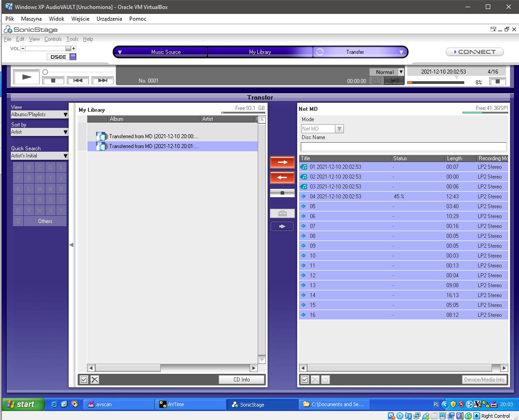Open the File menu
519x420 pixels.
[8, 39]
